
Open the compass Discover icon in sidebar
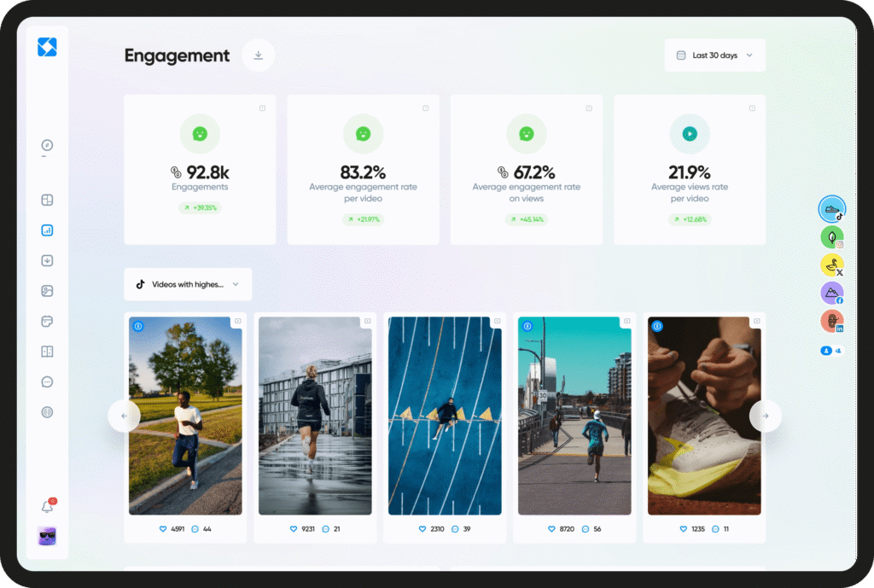(x=48, y=145)
